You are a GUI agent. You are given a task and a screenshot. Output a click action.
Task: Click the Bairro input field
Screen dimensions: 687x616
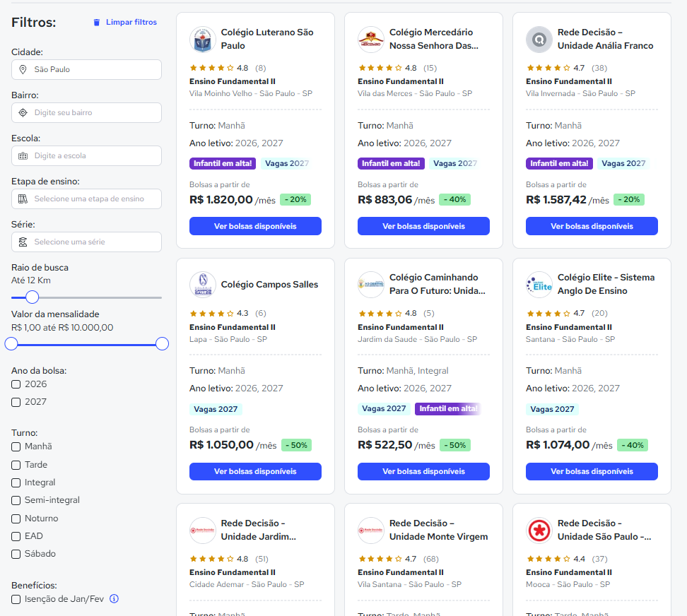point(86,112)
